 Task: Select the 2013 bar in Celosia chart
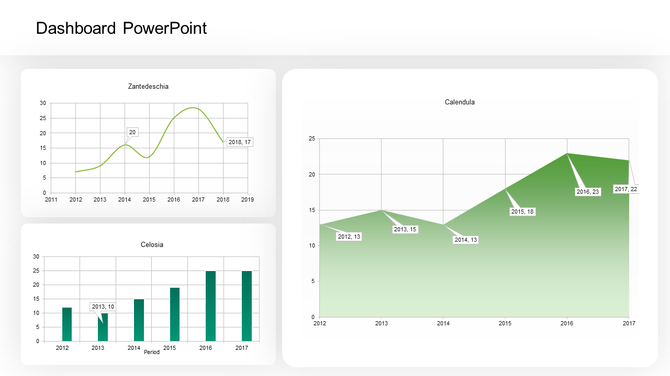pos(103,327)
